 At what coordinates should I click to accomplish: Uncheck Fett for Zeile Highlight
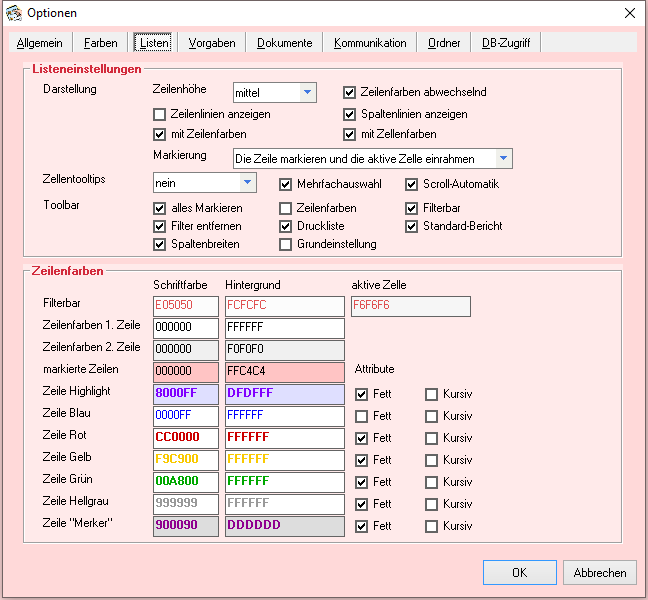(x=362, y=394)
